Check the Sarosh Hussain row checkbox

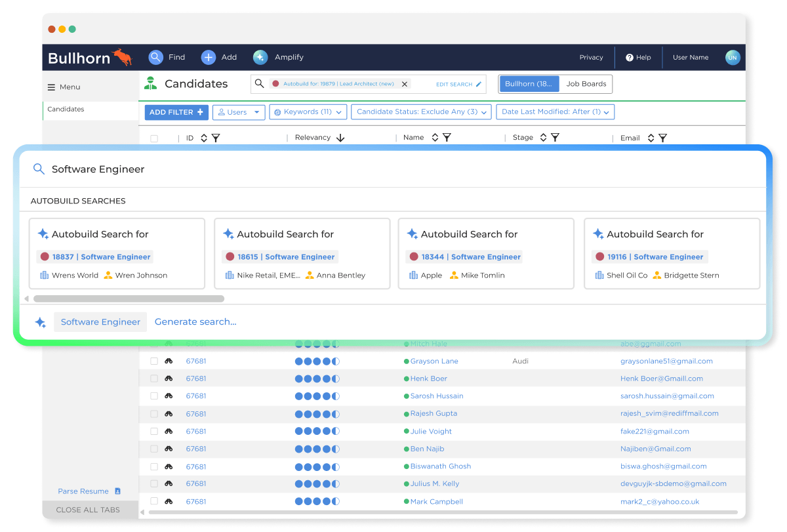pos(154,396)
